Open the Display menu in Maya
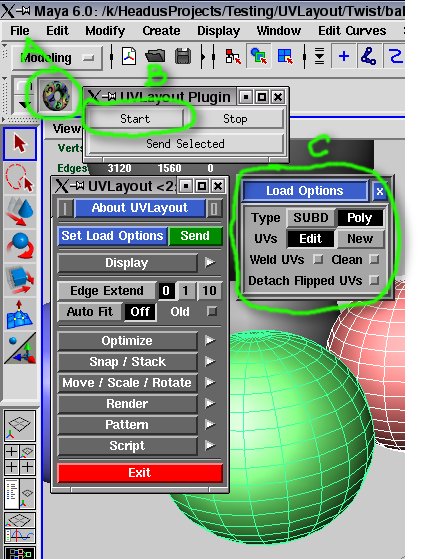 (x=218, y=31)
